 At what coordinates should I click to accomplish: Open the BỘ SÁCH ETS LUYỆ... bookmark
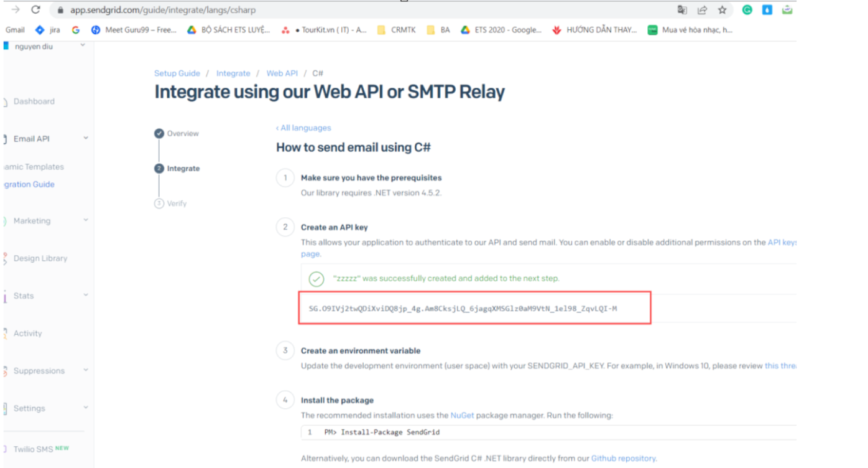(229, 30)
